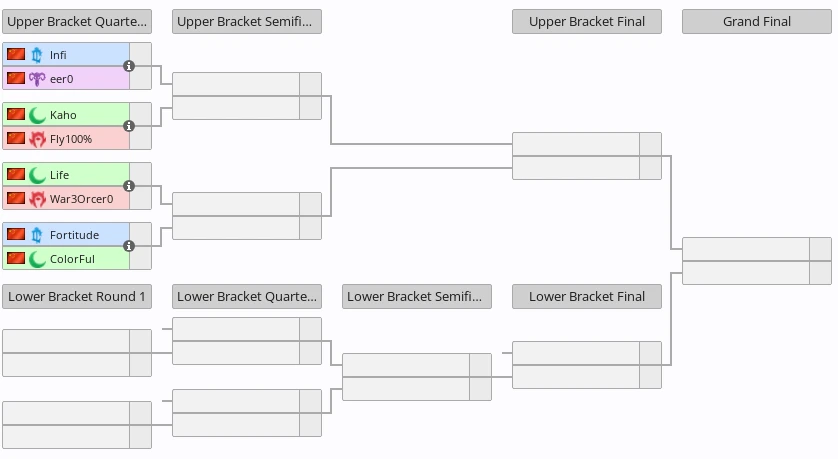
Task: Click the empty Grand Final top slot
Action: click(x=745, y=249)
